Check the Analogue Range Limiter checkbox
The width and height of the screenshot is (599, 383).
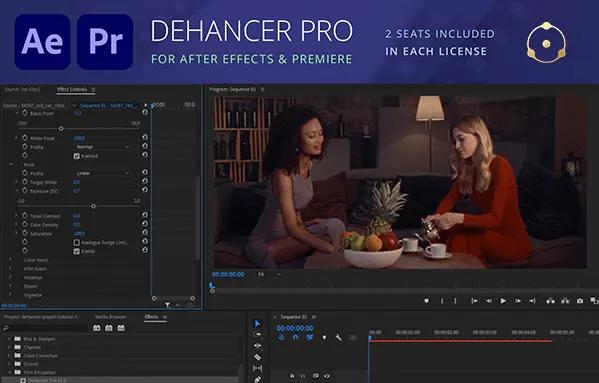coord(76,242)
